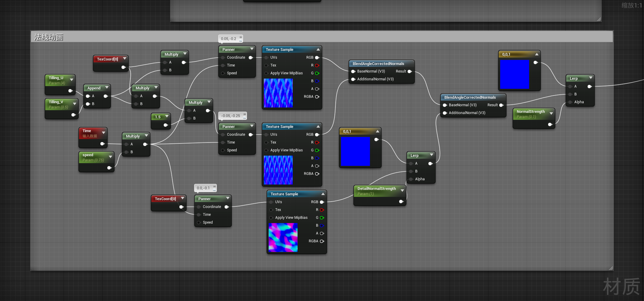Click the Tilling_V parameter's output pin

[x=73, y=115]
